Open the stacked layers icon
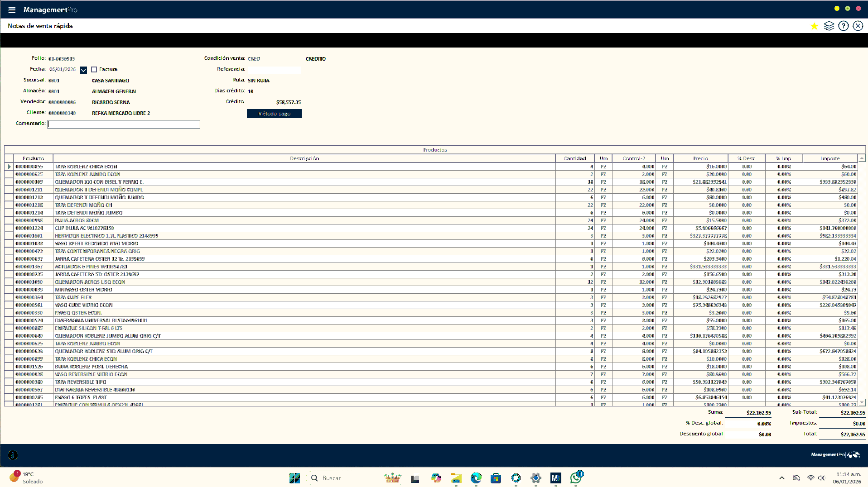 pyautogui.click(x=829, y=26)
